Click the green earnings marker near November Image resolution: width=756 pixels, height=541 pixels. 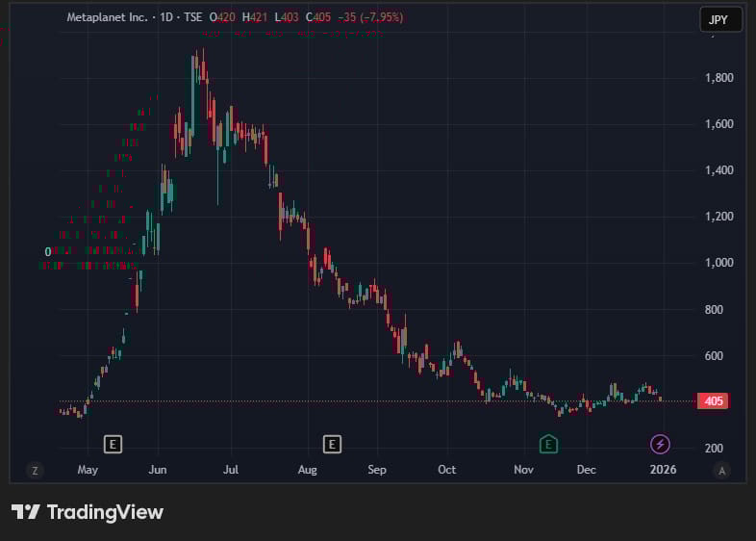point(548,444)
